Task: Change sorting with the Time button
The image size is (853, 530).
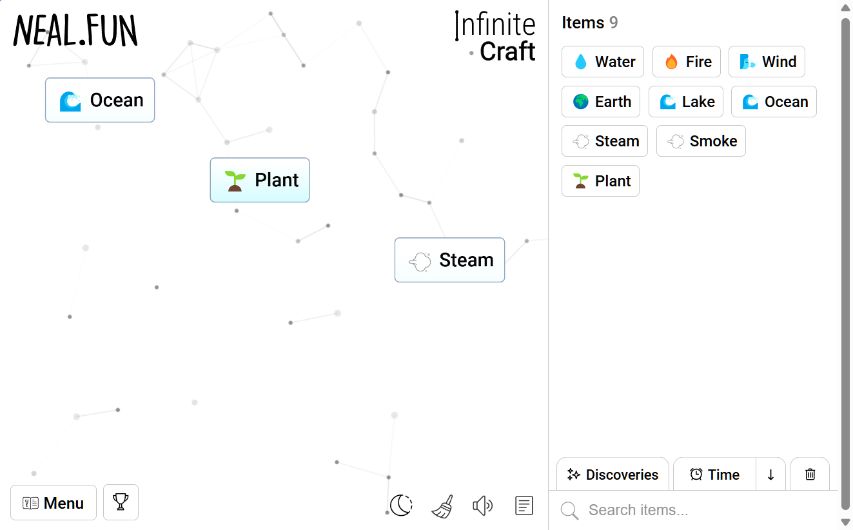Action: (x=714, y=474)
